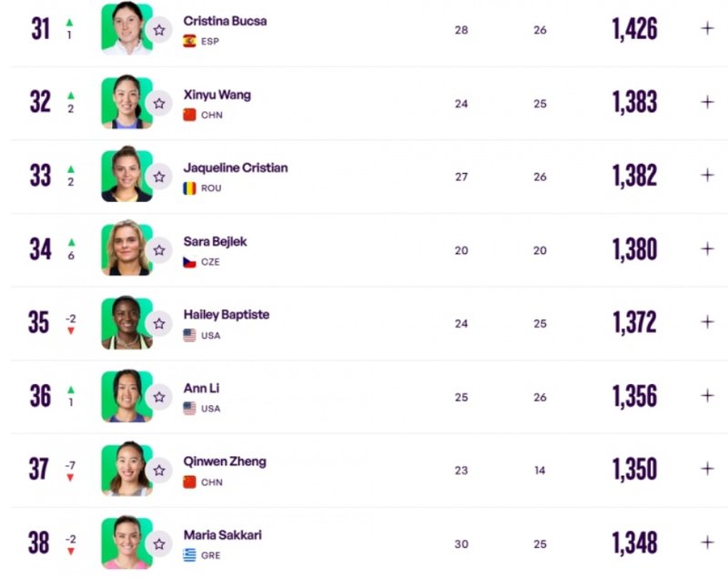The height and width of the screenshot is (578, 728).
Task: Click the Spain flag under Cristina Bucsa
Action: [x=189, y=41]
